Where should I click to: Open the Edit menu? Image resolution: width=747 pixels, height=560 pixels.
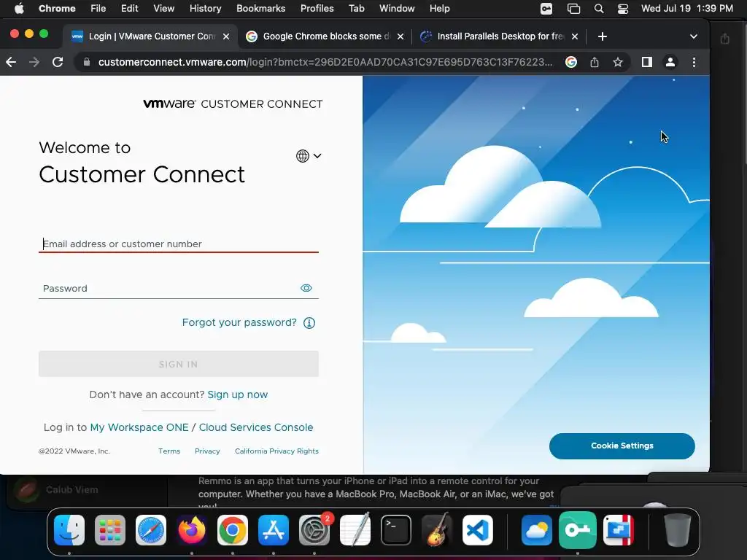point(129,8)
